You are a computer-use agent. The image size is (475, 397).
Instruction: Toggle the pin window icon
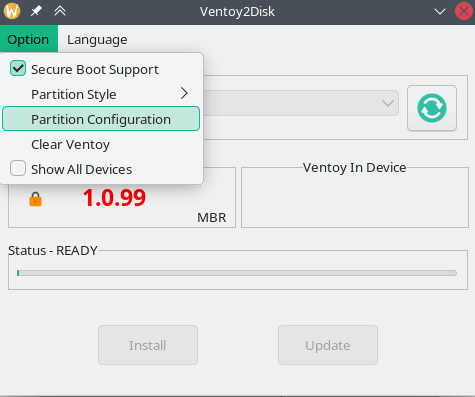coord(36,11)
